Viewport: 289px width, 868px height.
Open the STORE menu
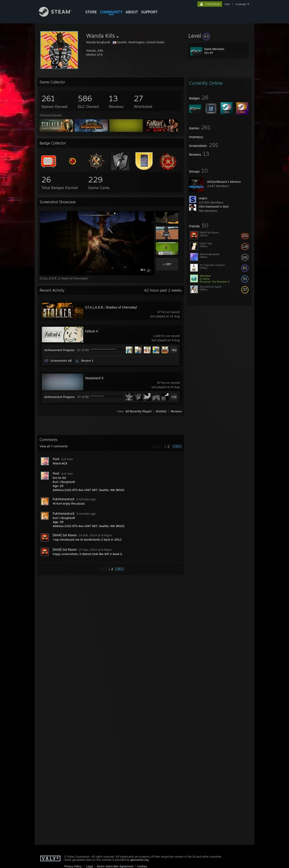(x=91, y=12)
